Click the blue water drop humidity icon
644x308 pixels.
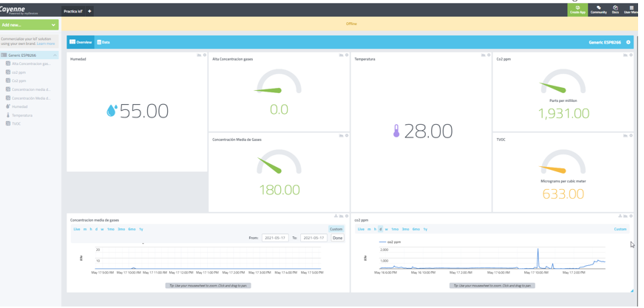tap(112, 110)
